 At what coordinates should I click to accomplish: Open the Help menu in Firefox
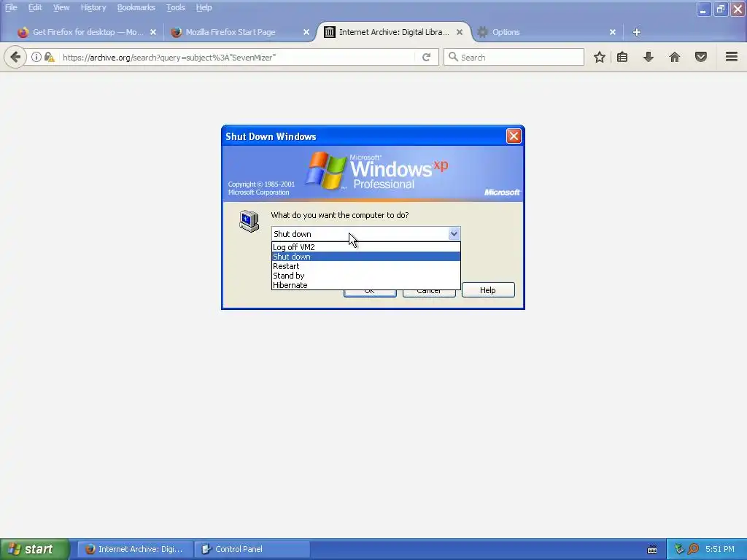coord(204,7)
